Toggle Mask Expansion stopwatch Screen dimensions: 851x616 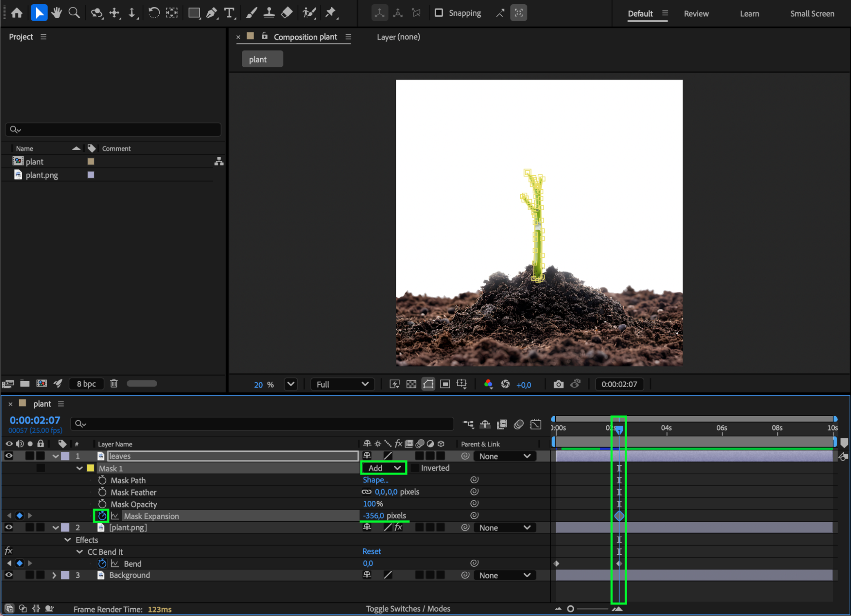tap(102, 516)
